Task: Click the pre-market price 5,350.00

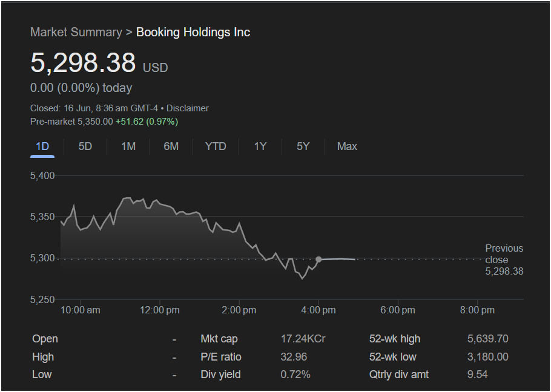Action: 95,122
